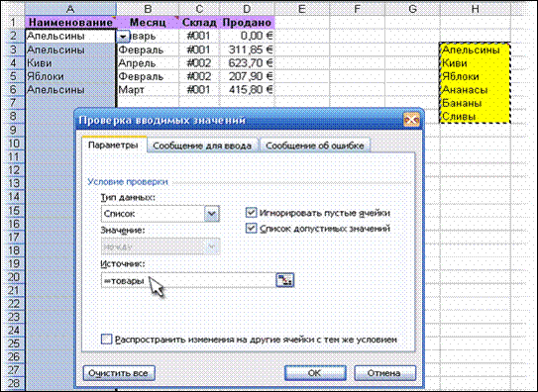Select column G header

click(412, 9)
